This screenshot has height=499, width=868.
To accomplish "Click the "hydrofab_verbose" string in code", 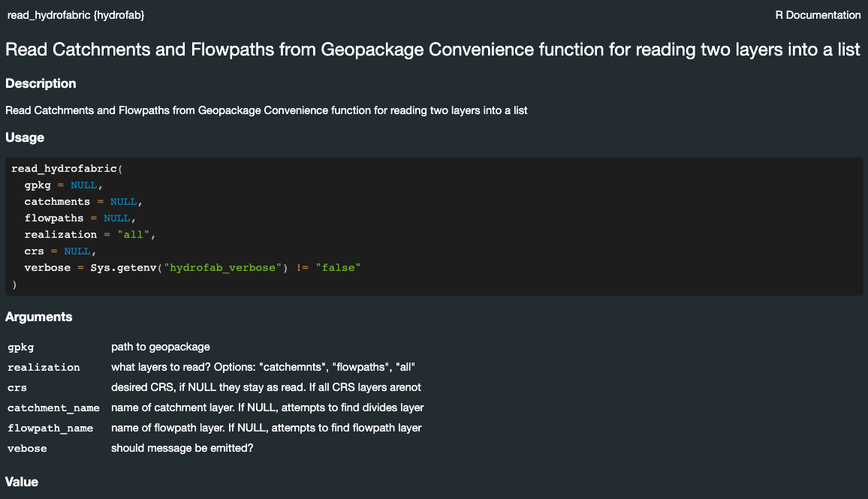I will coord(222,268).
